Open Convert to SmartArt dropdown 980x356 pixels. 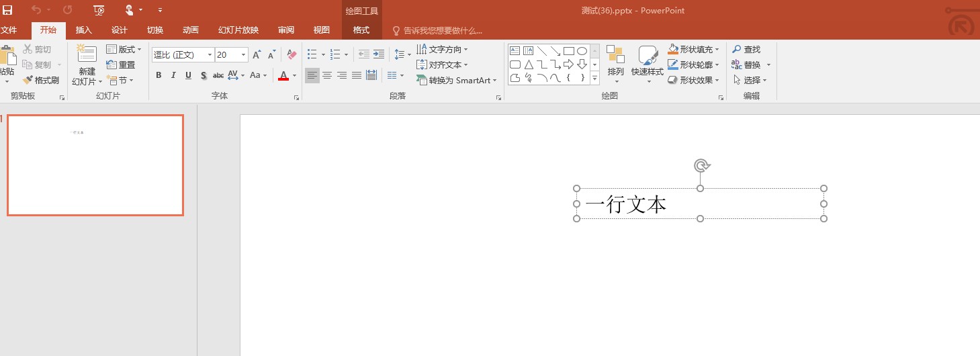457,80
